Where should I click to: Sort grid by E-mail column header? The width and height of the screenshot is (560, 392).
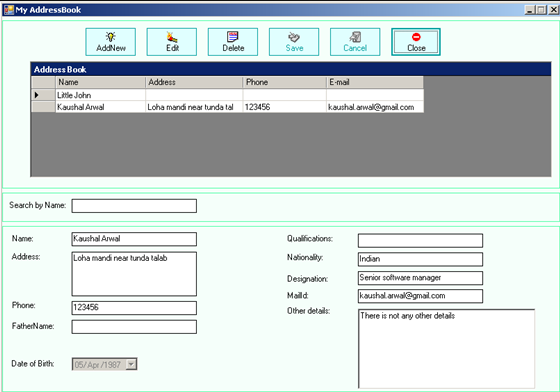click(x=375, y=82)
